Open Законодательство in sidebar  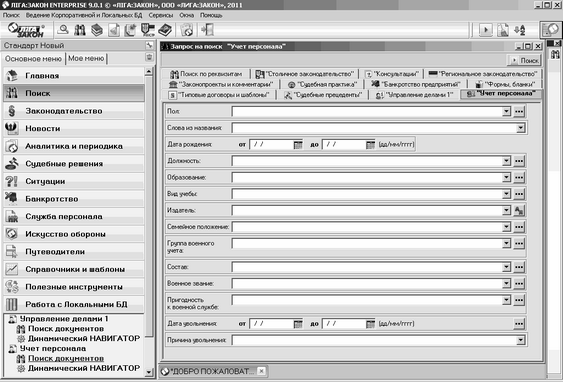[x=74, y=111]
